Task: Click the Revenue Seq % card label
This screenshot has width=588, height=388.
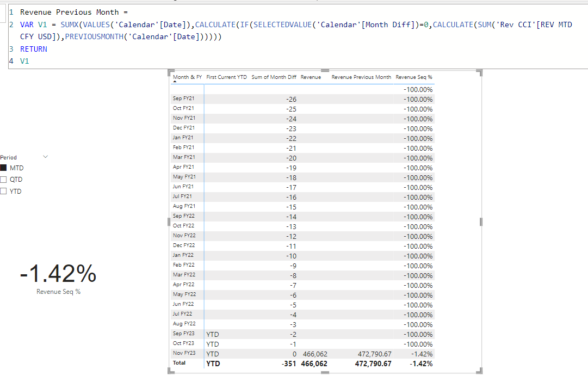Action: (x=59, y=292)
